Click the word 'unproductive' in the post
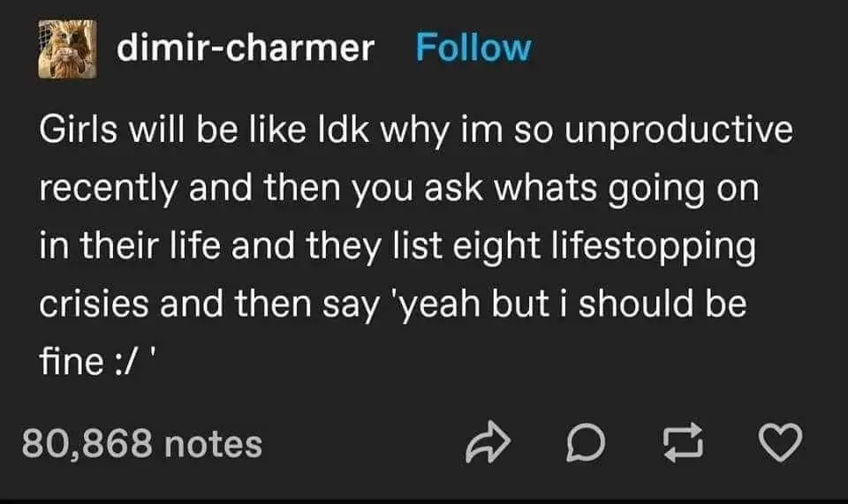 tap(678, 130)
